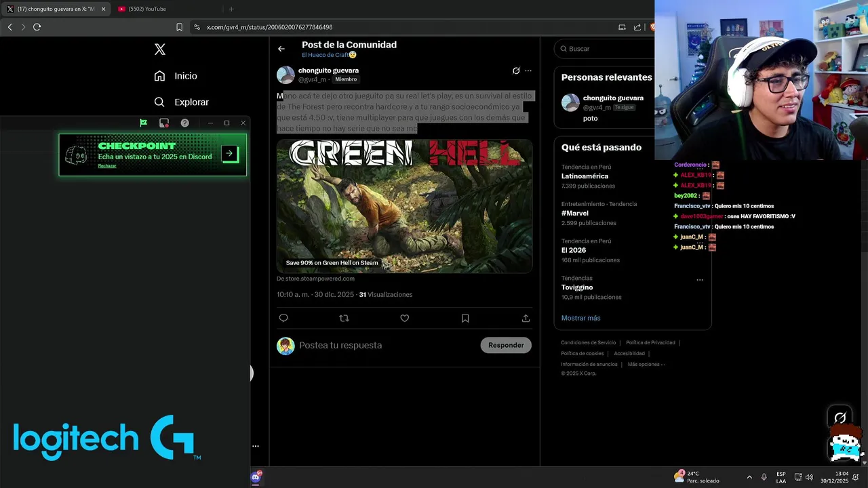This screenshot has height=488, width=868.
Task: Select the chonguito guevara en X tab
Action: pos(56,9)
